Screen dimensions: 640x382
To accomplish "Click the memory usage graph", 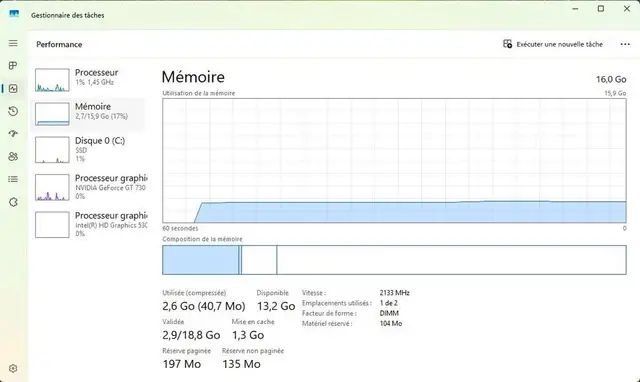I will click(x=394, y=160).
